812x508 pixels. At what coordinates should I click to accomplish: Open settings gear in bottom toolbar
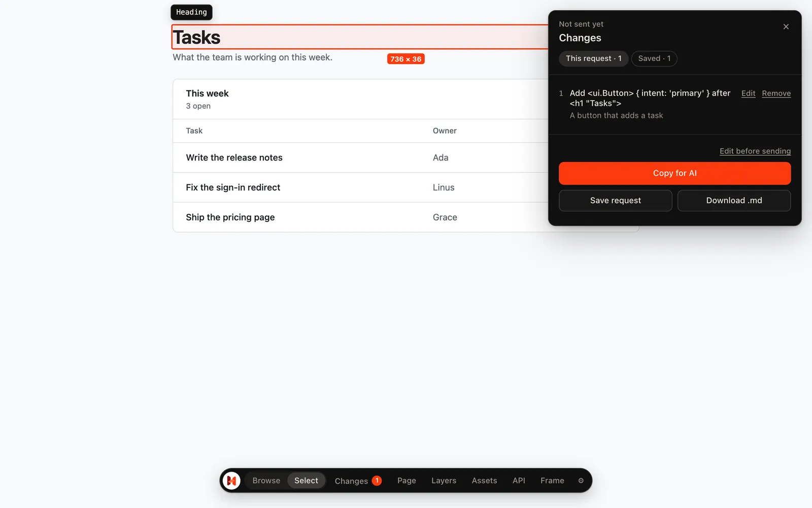(581, 481)
